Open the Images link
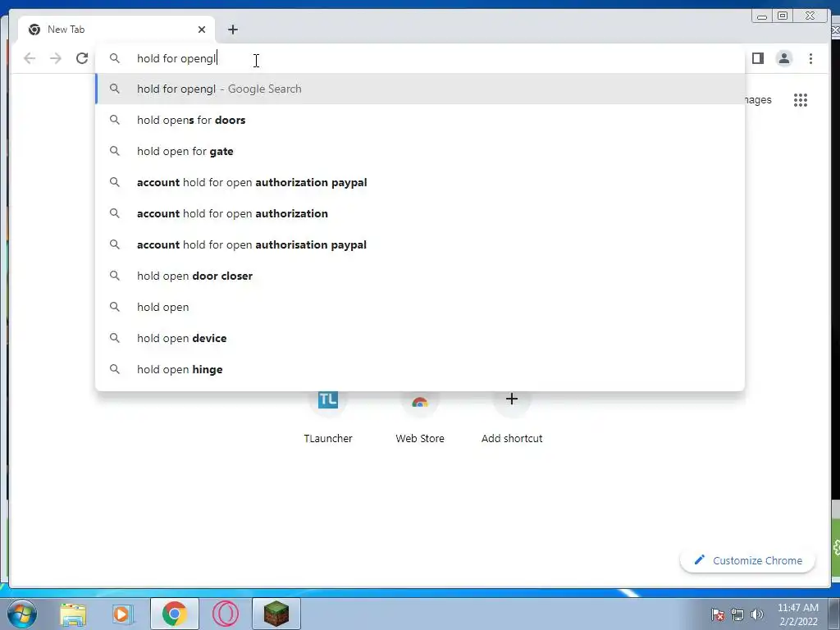 (x=758, y=99)
